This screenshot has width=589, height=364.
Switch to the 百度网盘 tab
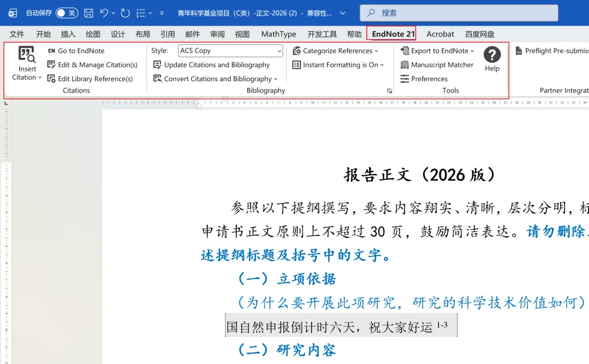pyautogui.click(x=480, y=34)
